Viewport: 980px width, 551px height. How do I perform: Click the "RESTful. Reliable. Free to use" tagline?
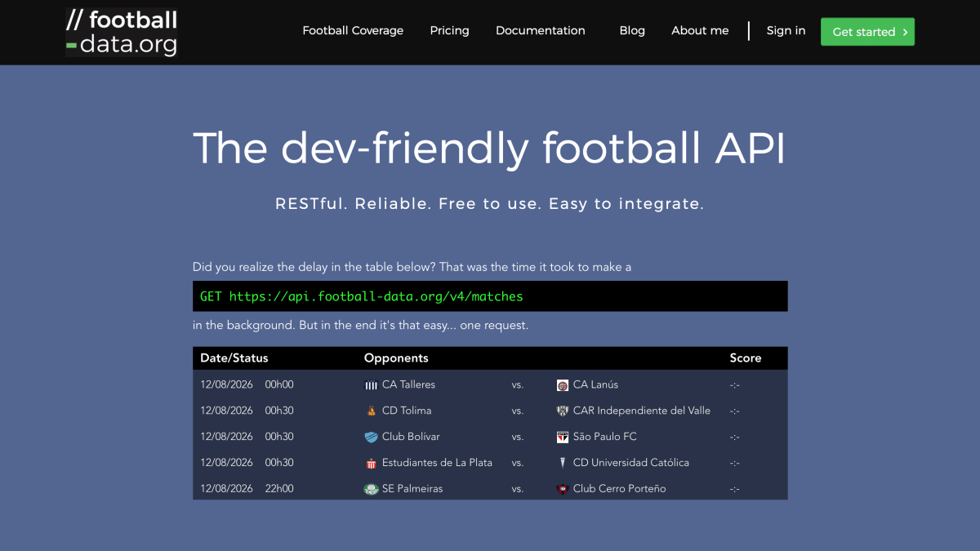coord(489,204)
